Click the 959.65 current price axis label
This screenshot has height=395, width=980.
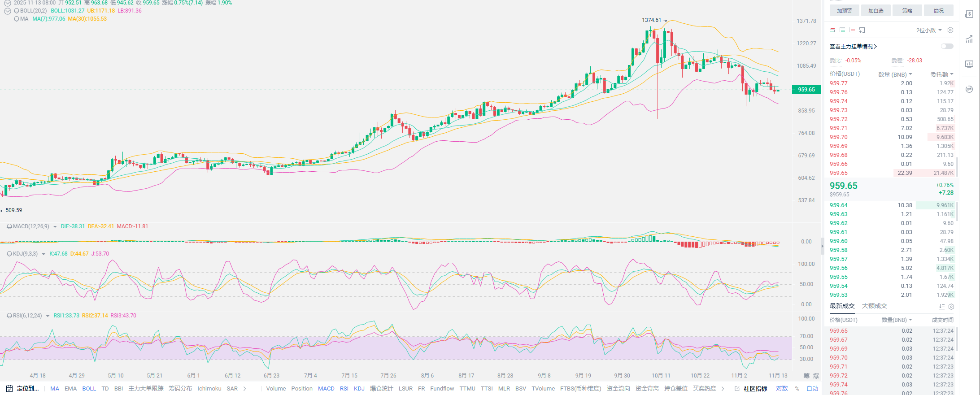pos(806,90)
